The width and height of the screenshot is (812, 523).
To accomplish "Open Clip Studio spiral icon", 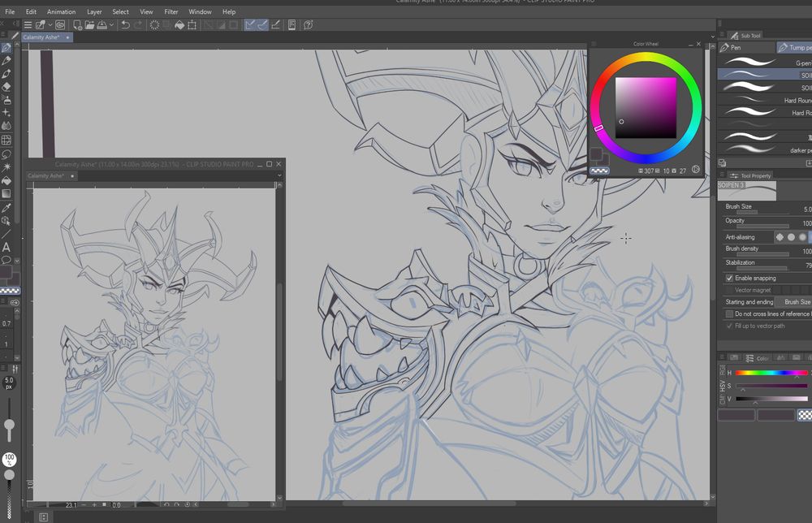I will 60,25.
